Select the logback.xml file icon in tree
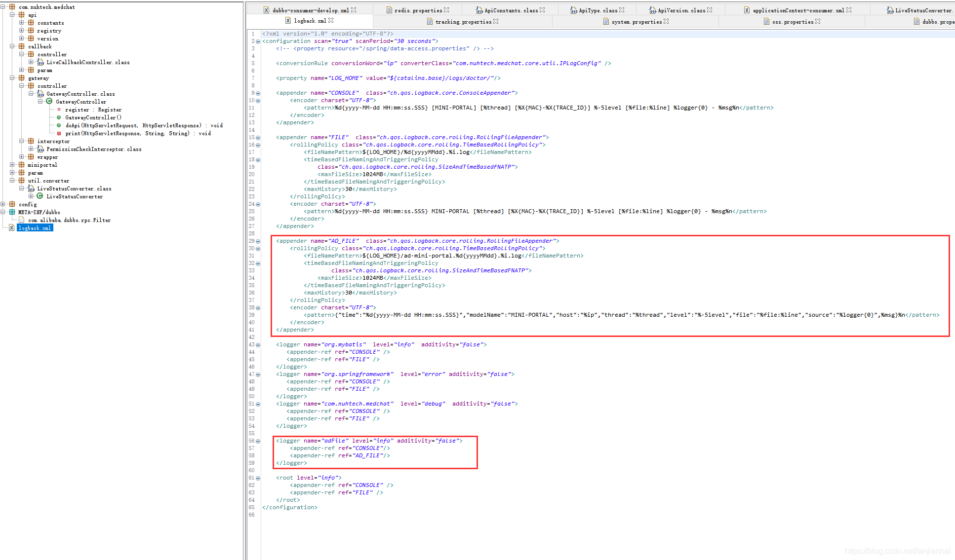This screenshot has width=955, height=560. 11,228
